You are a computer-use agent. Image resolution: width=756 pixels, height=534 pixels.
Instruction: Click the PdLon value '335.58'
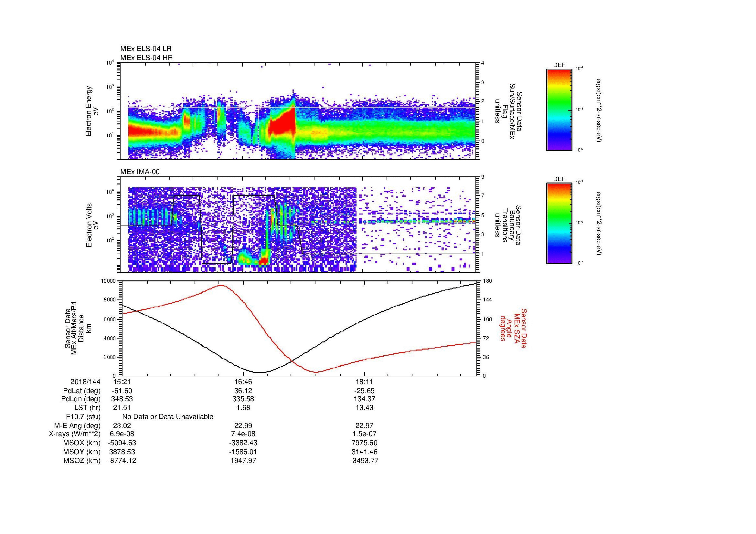[243, 399]
